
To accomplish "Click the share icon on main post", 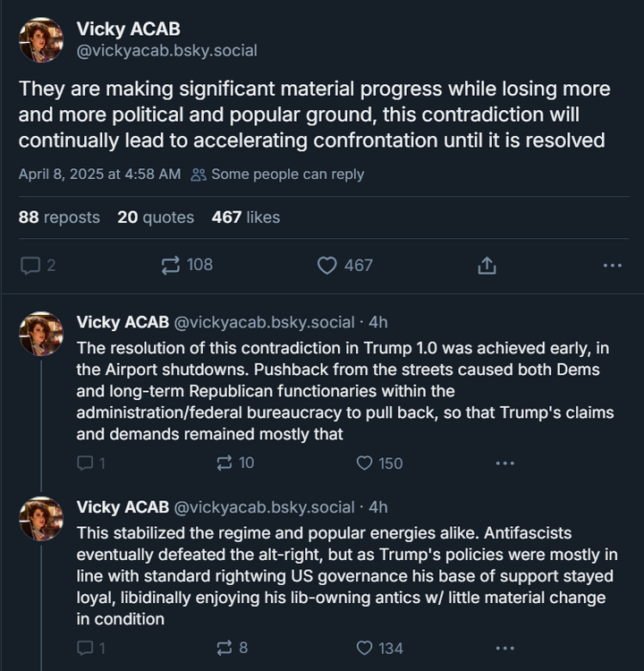I will tap(487, 265).
